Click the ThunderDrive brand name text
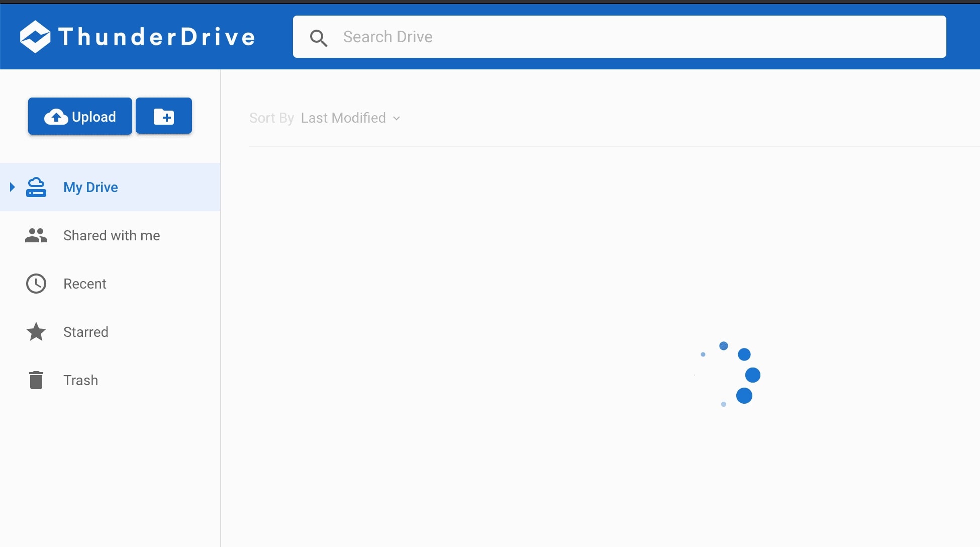 point(157,37)
